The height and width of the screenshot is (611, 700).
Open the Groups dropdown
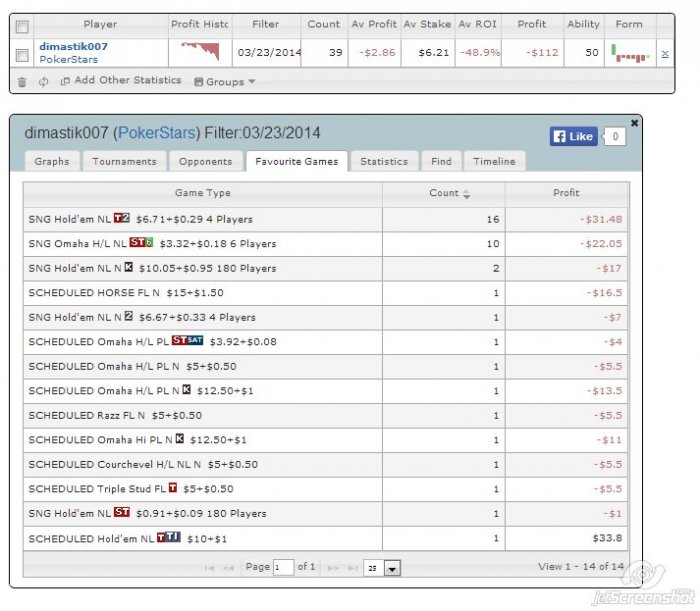(x=225, y=82)
